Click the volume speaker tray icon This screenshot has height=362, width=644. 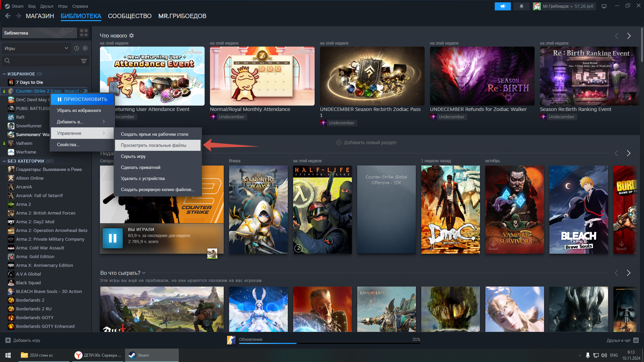pos(604,355)
